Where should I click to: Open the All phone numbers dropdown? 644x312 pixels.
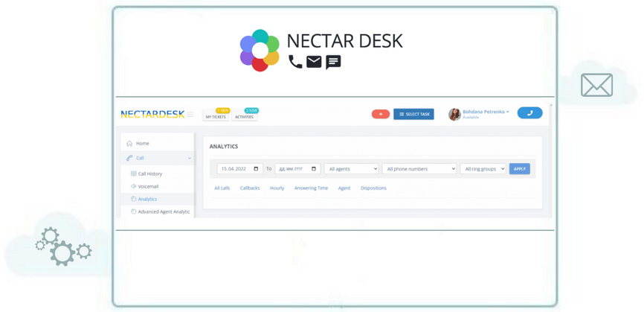419,169
